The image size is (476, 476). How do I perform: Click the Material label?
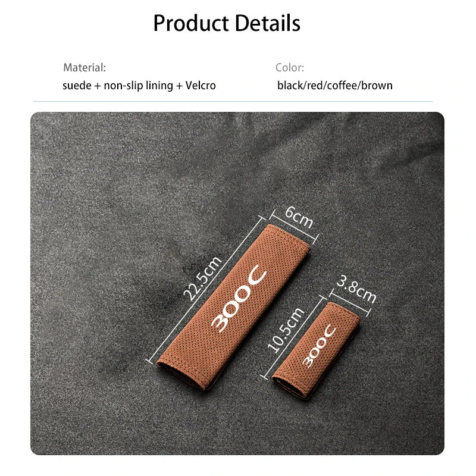pos(84,67)
